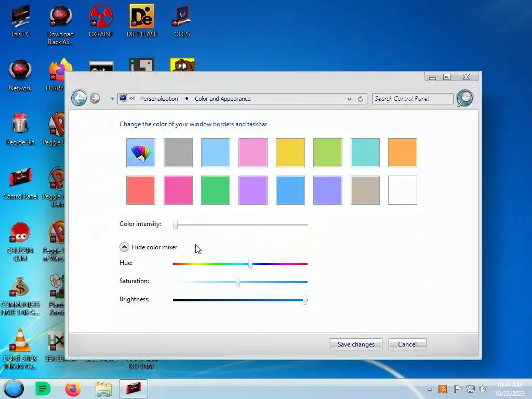Choose the gray color swatch
The image size is (532, 399).
pyautogui.click(x=178, y=153)
